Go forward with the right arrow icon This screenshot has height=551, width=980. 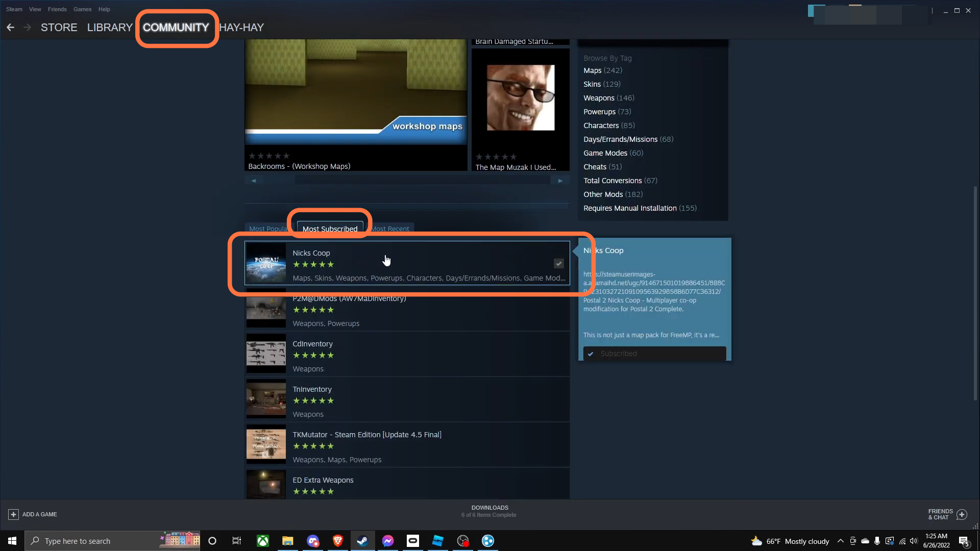[28, 28]
